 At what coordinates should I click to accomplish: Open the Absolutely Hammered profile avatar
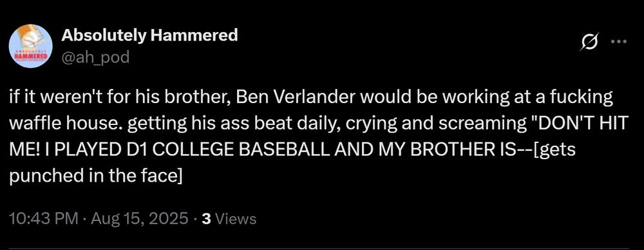(30, 46)
